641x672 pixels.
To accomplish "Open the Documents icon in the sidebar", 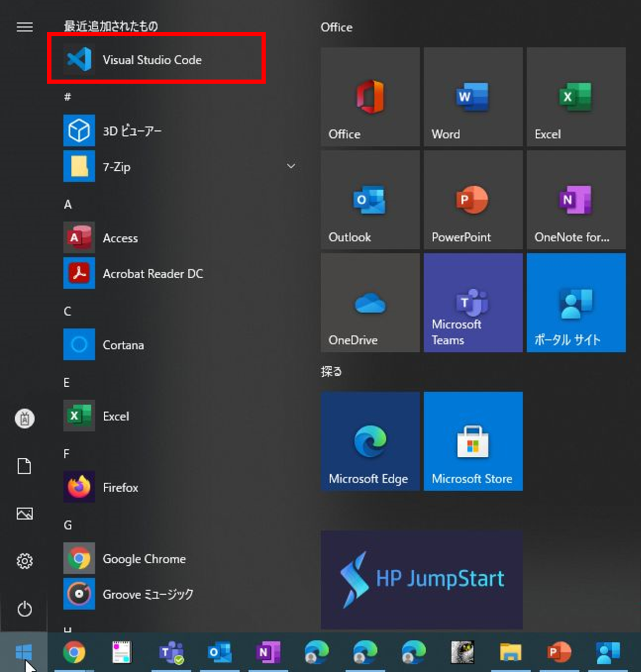I will (24, 466).
